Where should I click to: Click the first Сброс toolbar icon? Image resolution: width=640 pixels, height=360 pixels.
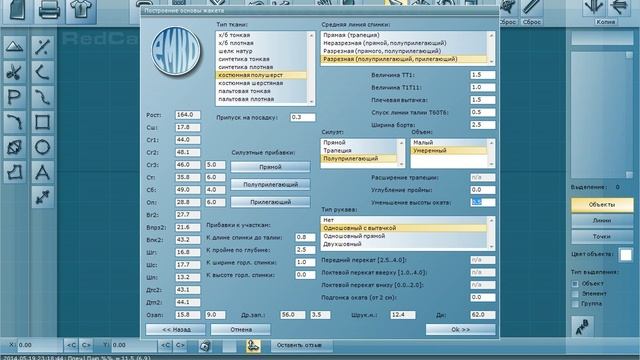(508, 8)
